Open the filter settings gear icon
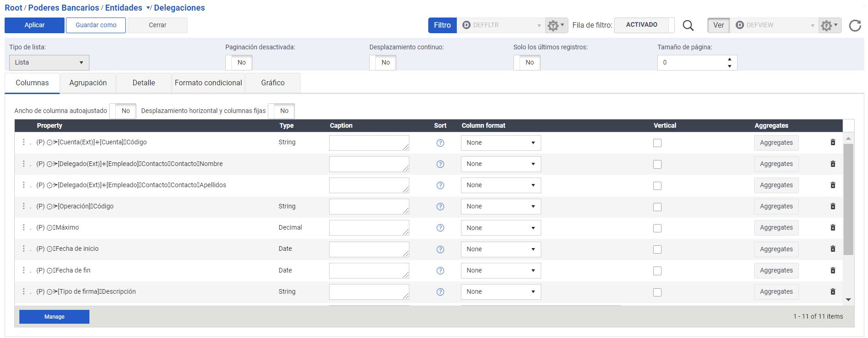Image resolution: width=868 pixels, height=338 pixels. click(556, 25)
